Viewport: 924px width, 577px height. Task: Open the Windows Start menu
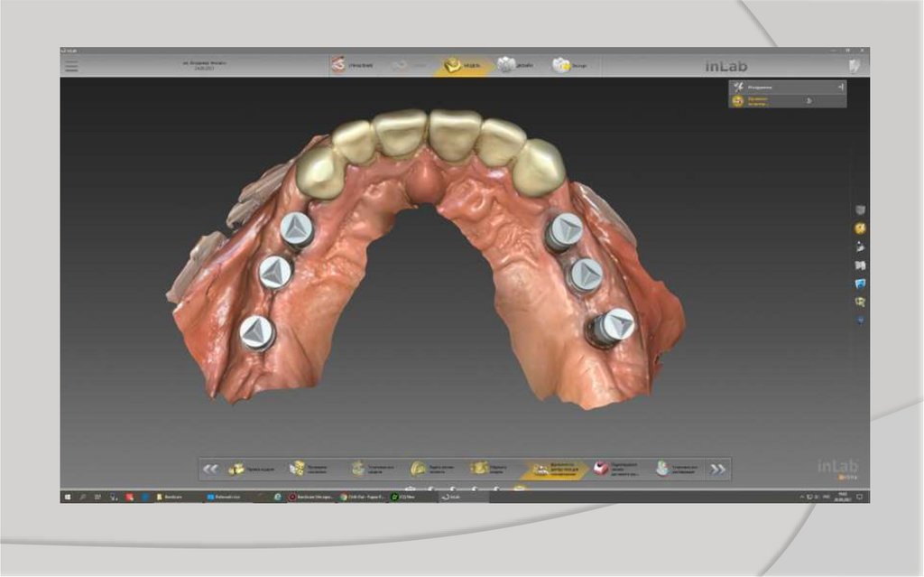[x=68, y=497]
